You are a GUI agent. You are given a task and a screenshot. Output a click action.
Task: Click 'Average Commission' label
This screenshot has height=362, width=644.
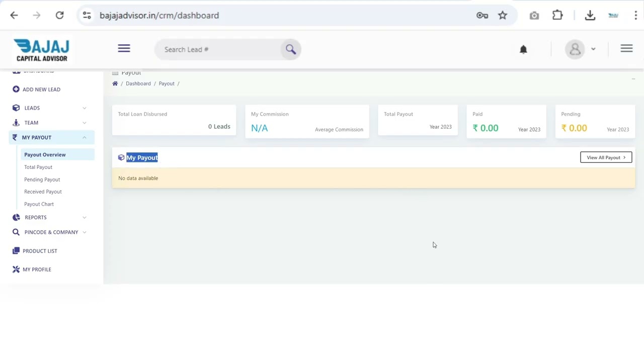click(339, 130)
